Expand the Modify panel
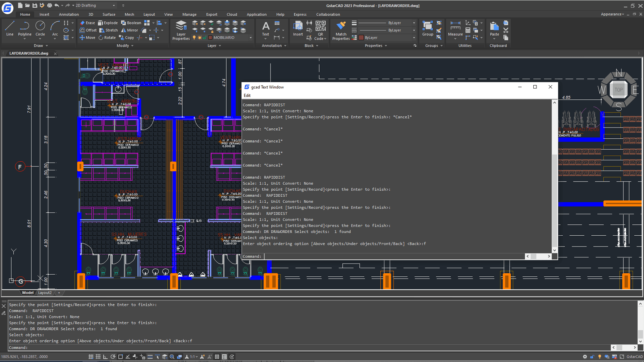 pyautogui.click(x=125, y=46)
